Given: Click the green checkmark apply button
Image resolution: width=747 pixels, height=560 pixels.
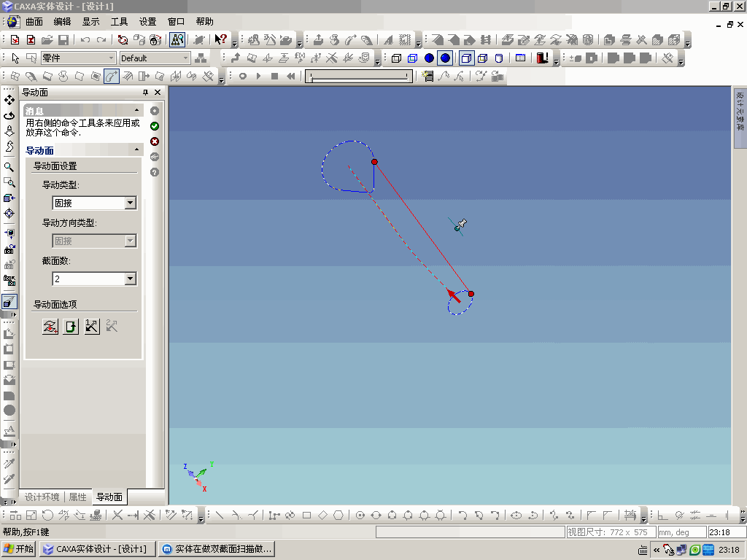Looking at the screenshot, I should [155, 126].
